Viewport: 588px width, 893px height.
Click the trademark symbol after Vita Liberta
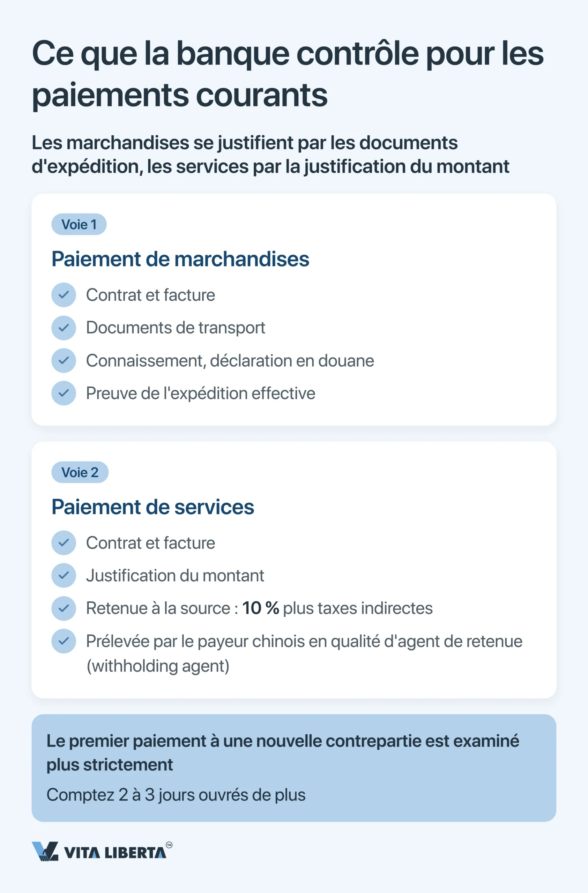(169, 845)
